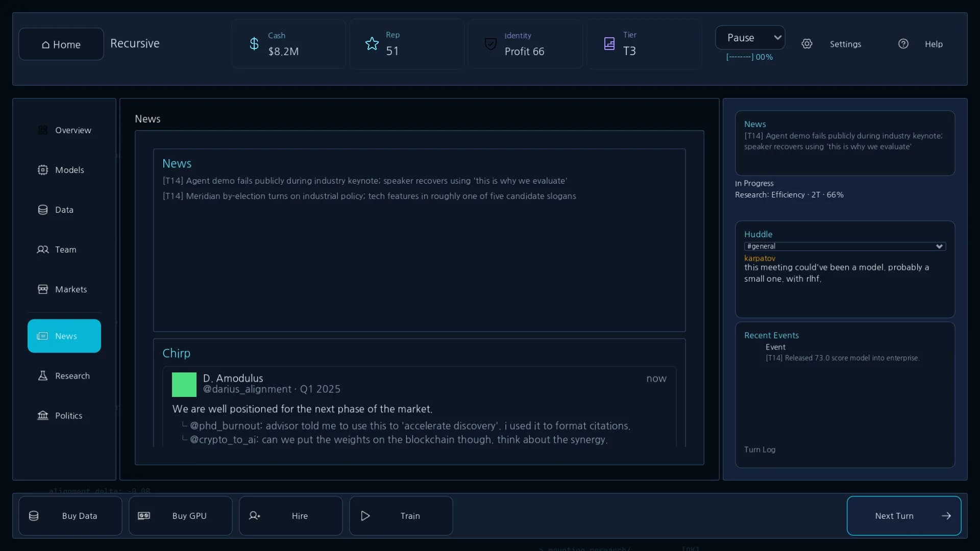Click the Markets storefront icon
Image resolution: width=980 pixels, height=551 pixels.
(x=43, y=289)
